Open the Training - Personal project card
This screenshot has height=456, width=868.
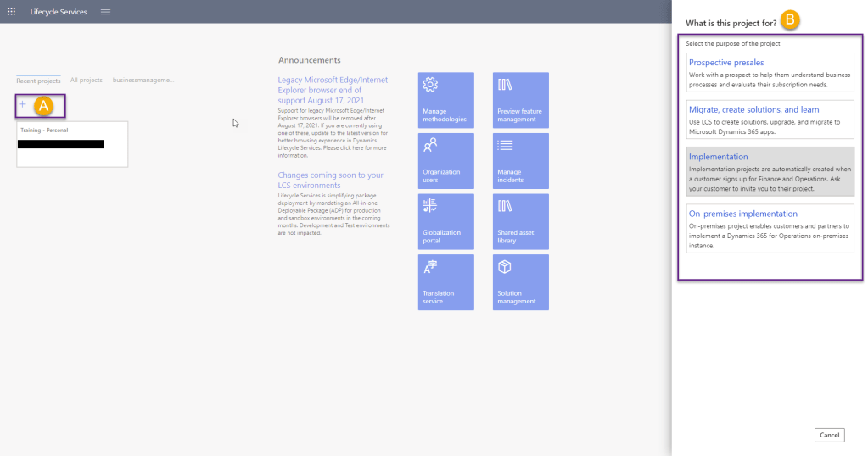coord(72,144)
